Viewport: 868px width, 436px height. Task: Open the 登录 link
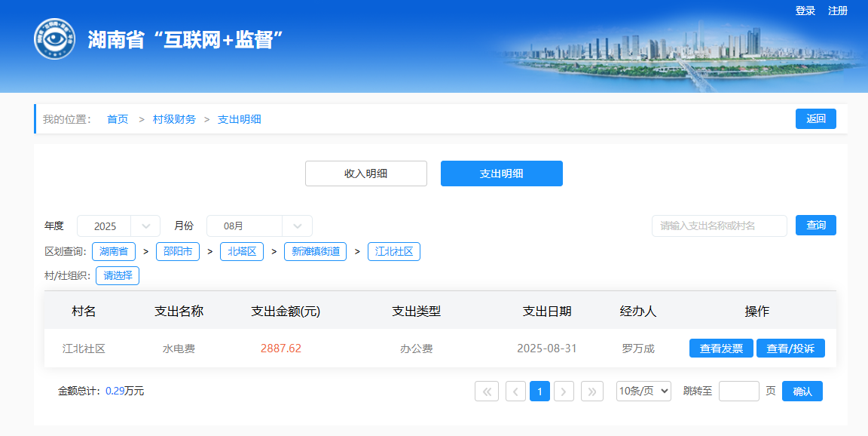(x=805, y=11)
